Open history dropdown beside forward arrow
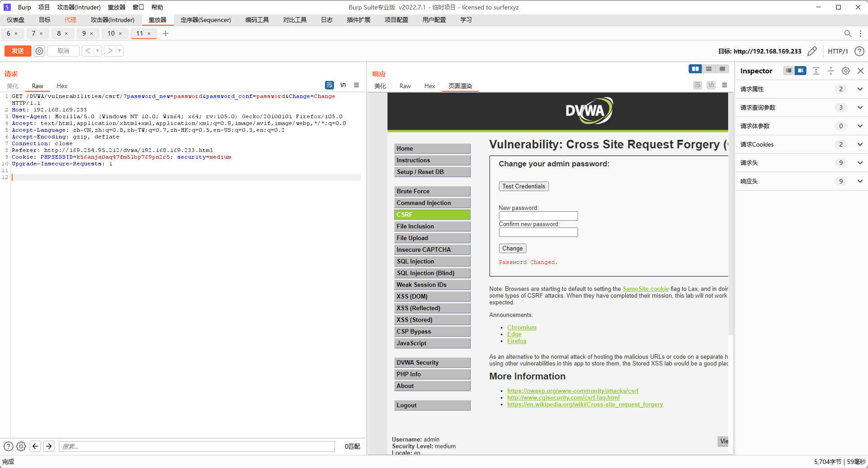This screenshot has width=868, height=468. 120,51
